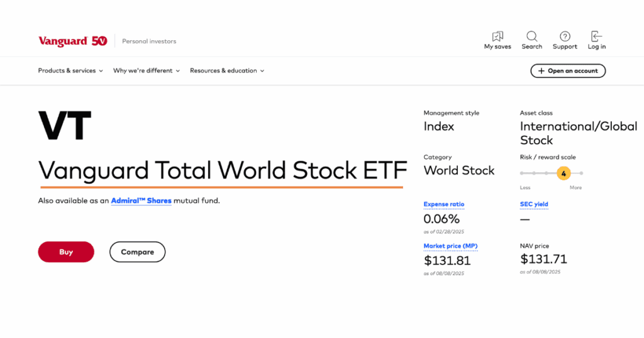Viewport: 644px width, 338px height.
Task: Click the Open an account button
Action: (x=568, y=71)
